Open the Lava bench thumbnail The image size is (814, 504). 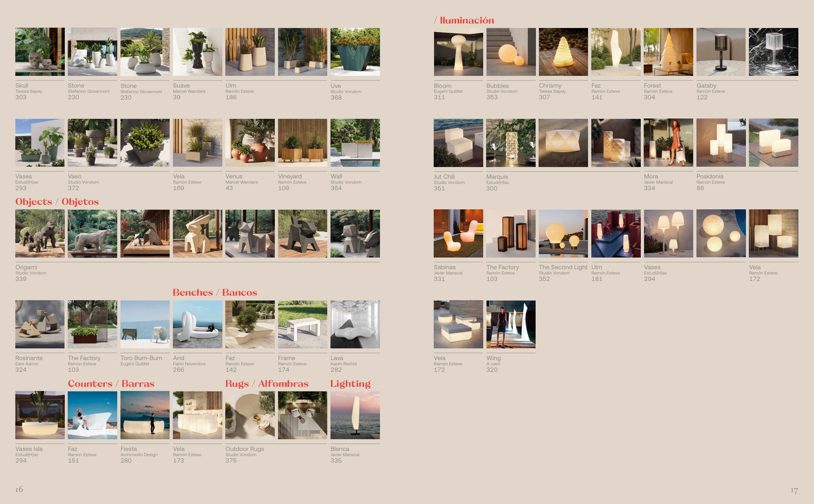coord(355,324)
